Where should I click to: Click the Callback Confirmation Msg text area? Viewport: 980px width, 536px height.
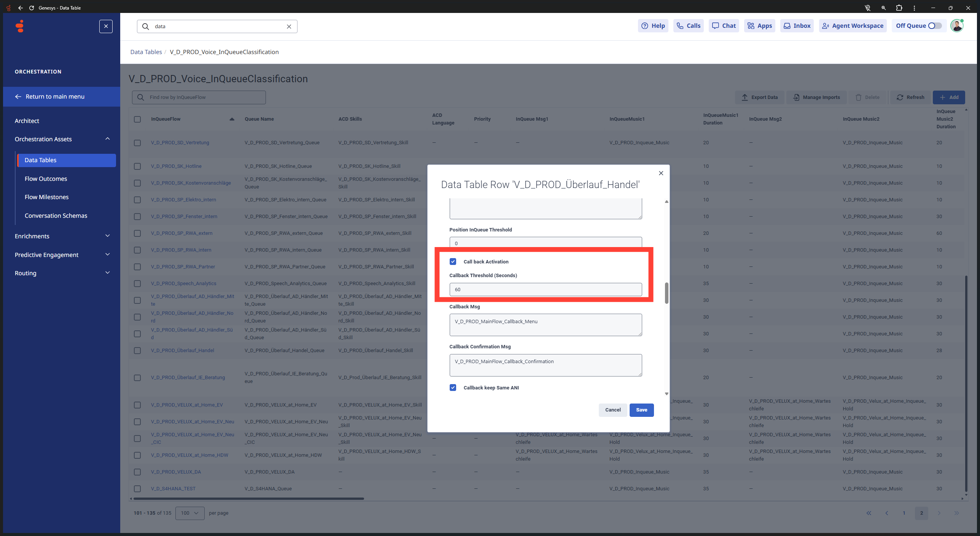click(546, 365)
